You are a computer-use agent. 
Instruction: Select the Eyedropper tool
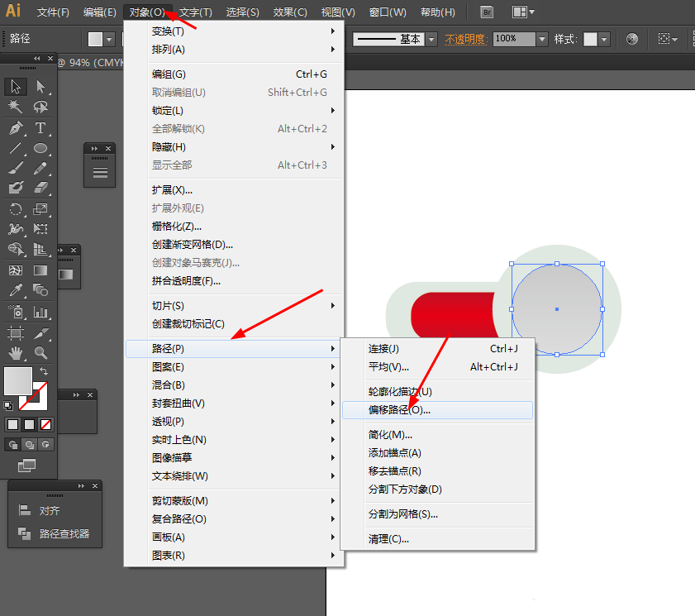coord(16,290)
